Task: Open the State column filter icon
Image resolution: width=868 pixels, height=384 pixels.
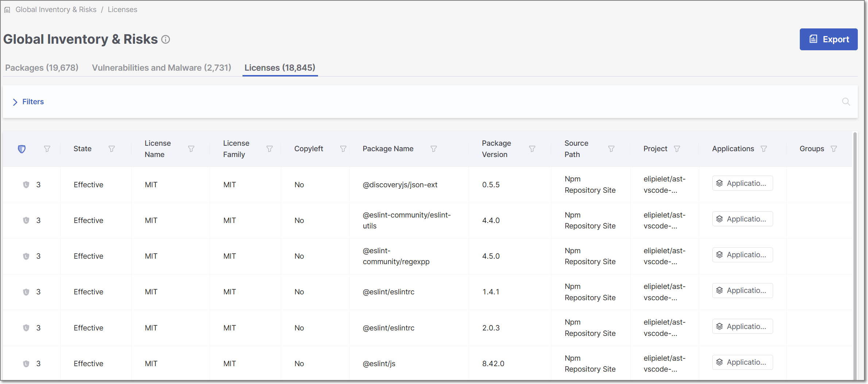Action: (112, 149)
